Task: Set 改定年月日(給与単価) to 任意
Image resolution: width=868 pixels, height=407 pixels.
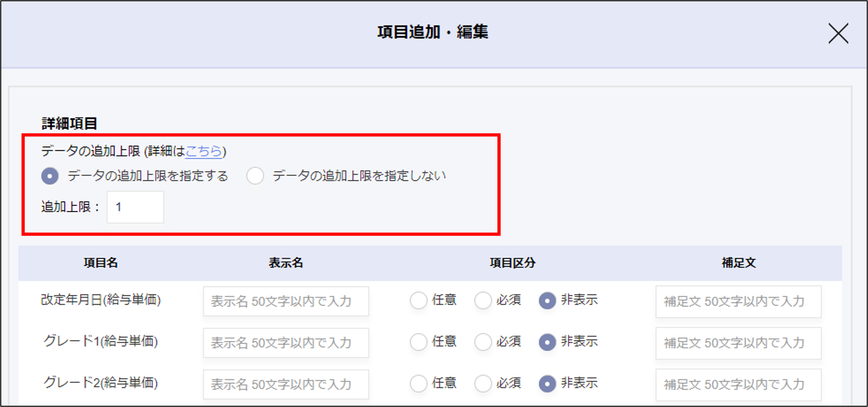Action: tap(418, 300)
